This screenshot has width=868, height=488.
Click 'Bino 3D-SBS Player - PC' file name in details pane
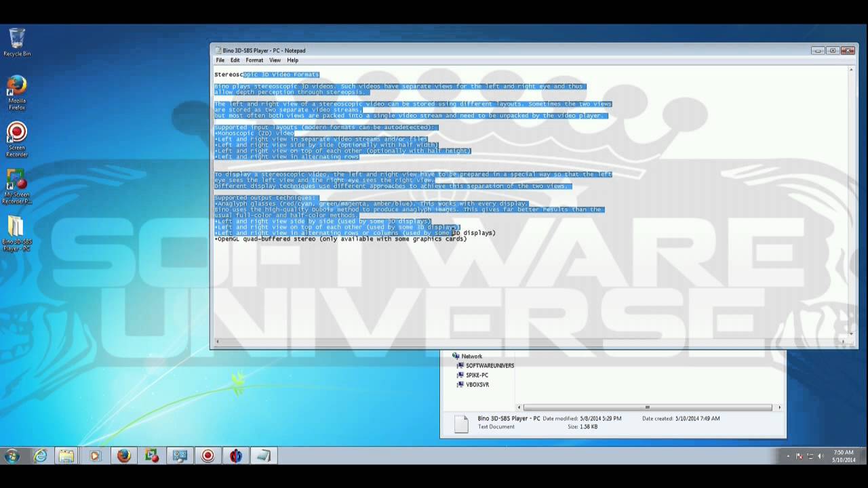tap(509, 419)
